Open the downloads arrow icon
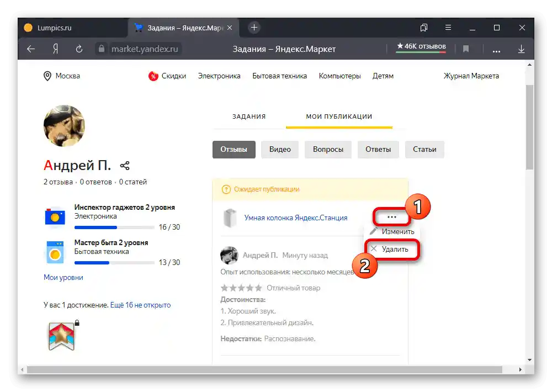The width and height of the screenshot is (552, 392). [x=522, y=49]
